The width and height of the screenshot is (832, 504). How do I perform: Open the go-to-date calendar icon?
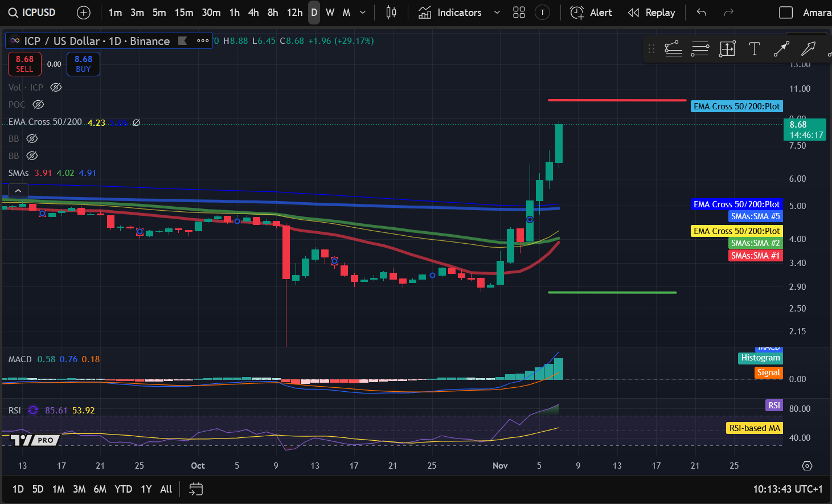pos(196,489)
